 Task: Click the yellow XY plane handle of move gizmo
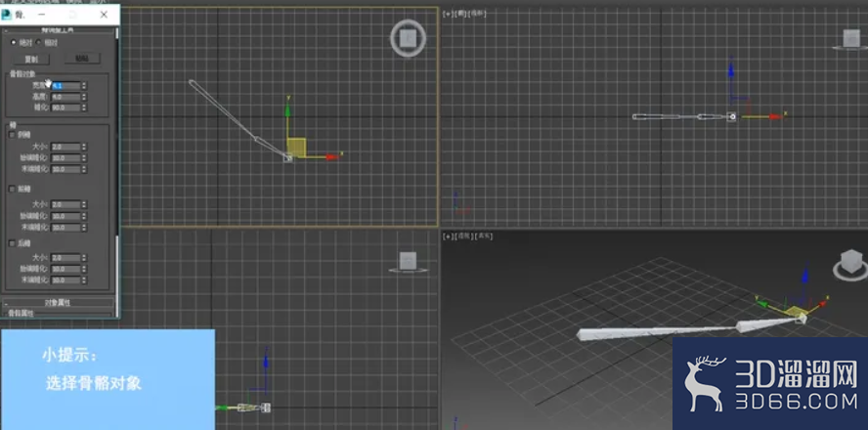point(297,148)
